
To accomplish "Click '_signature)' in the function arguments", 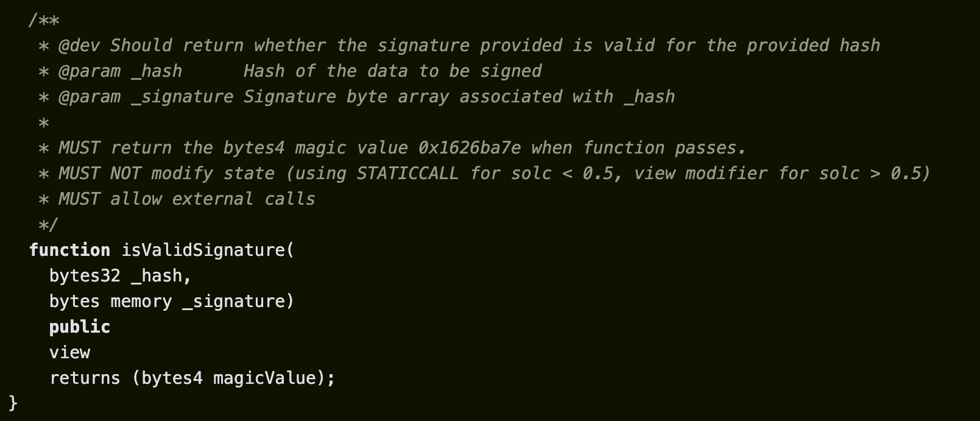I will click(238, 302).
